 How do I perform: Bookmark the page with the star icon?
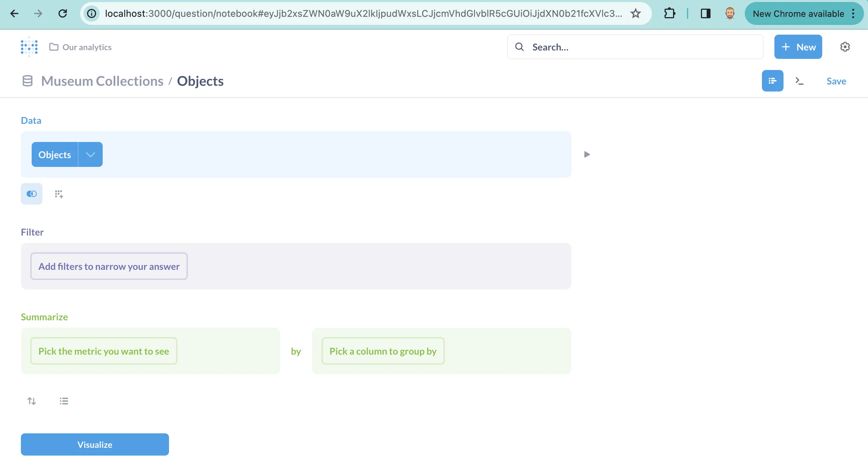point(635,13)
